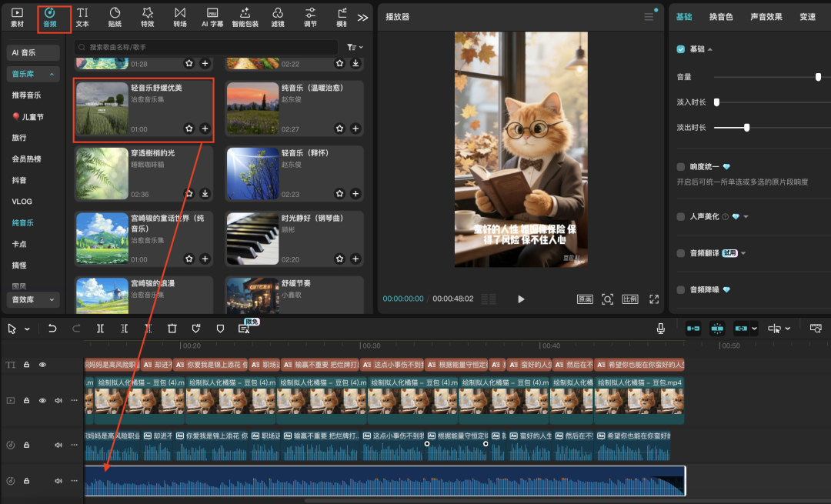Switch to the 声音效果 tab
Image resolution: width=831 pixels, height=504 pixels.
766,17
